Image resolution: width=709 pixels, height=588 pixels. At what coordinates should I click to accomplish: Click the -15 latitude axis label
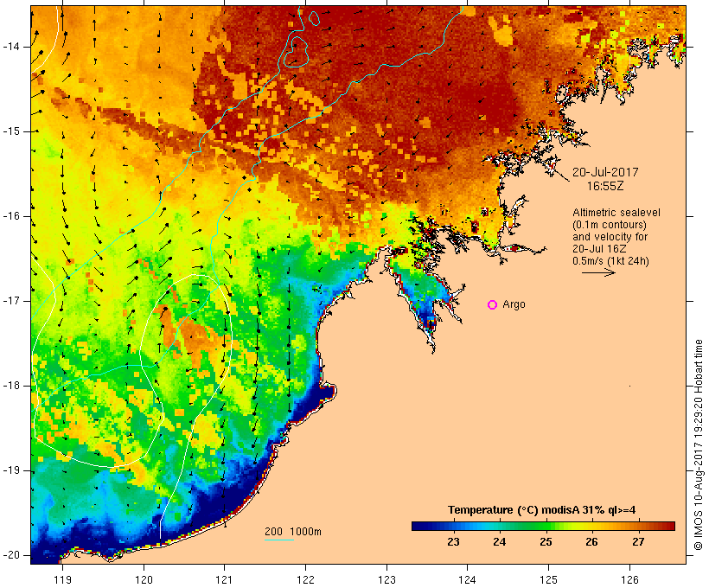coord(11,131)
